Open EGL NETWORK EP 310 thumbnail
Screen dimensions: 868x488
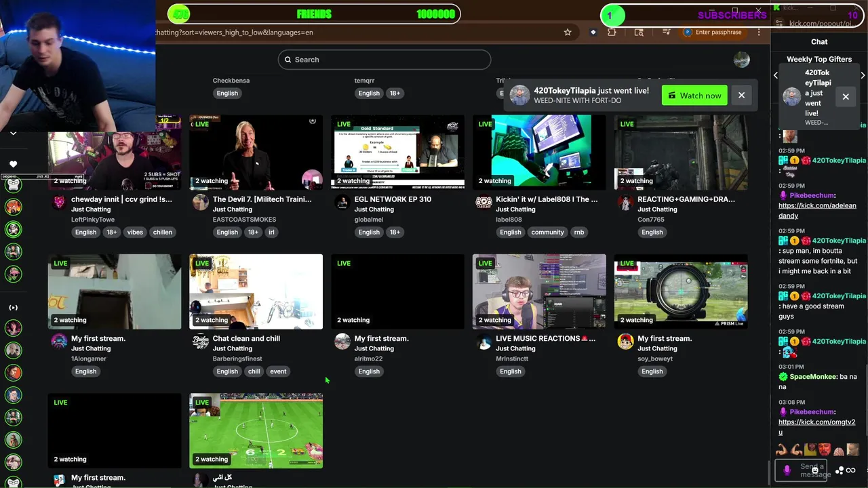pos(397,152)
